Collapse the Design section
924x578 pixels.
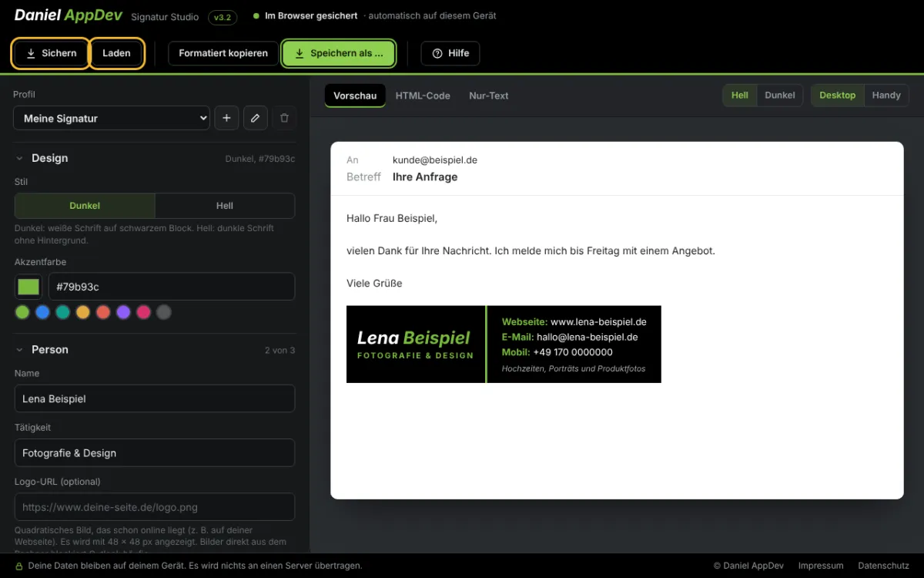coord(155,158)
